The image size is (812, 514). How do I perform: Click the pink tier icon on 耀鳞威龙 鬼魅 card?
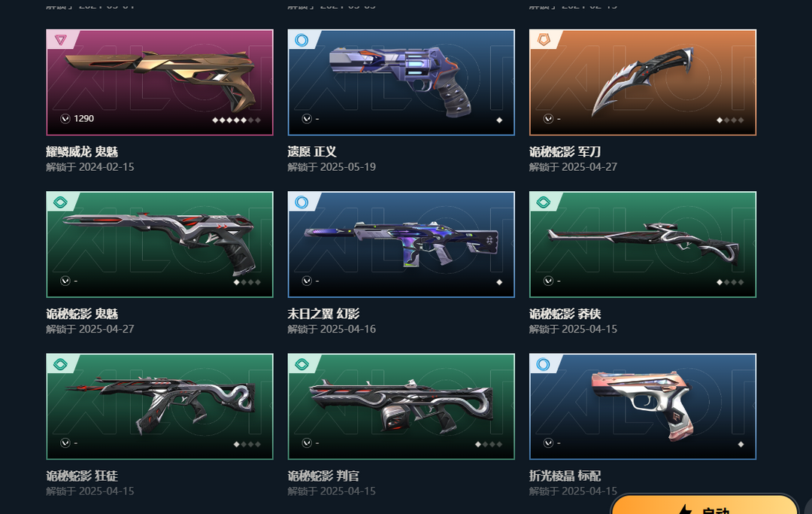pos(61,40)
